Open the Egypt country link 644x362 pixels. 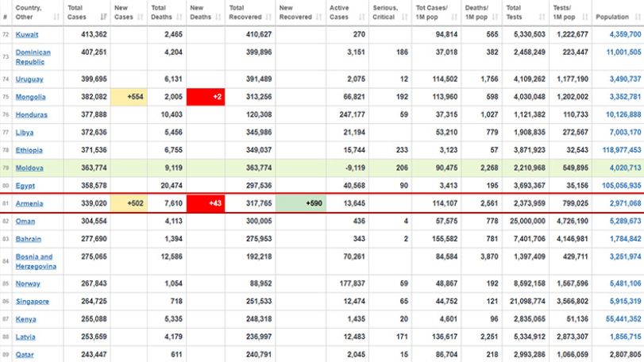point(25,186)
